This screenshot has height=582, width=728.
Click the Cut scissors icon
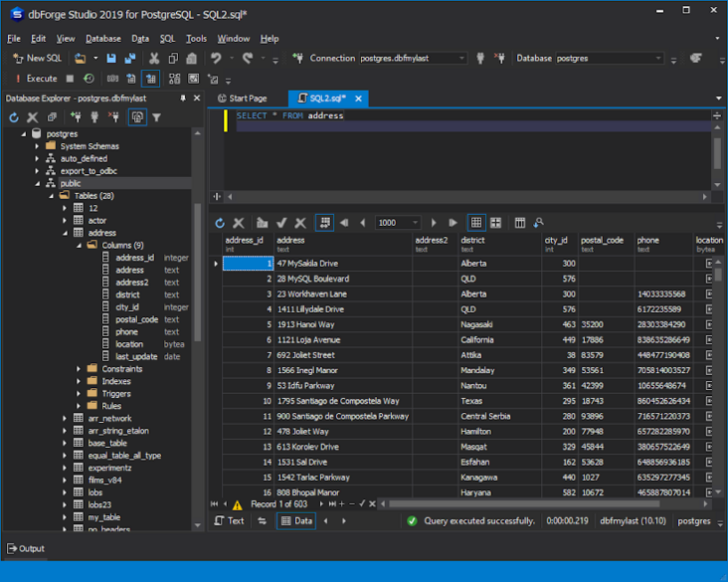pyautogui.click(x=155, y=59)
